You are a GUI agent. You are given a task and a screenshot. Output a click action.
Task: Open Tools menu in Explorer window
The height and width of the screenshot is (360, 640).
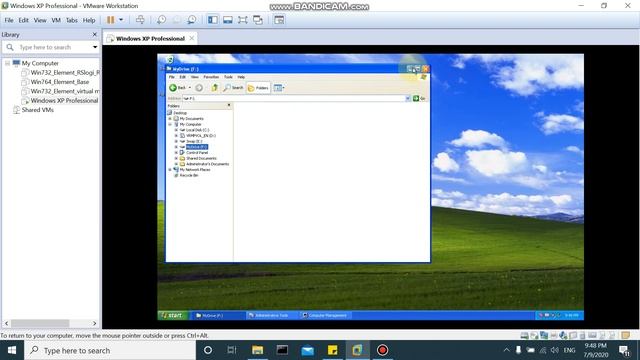tap(228, 77)
